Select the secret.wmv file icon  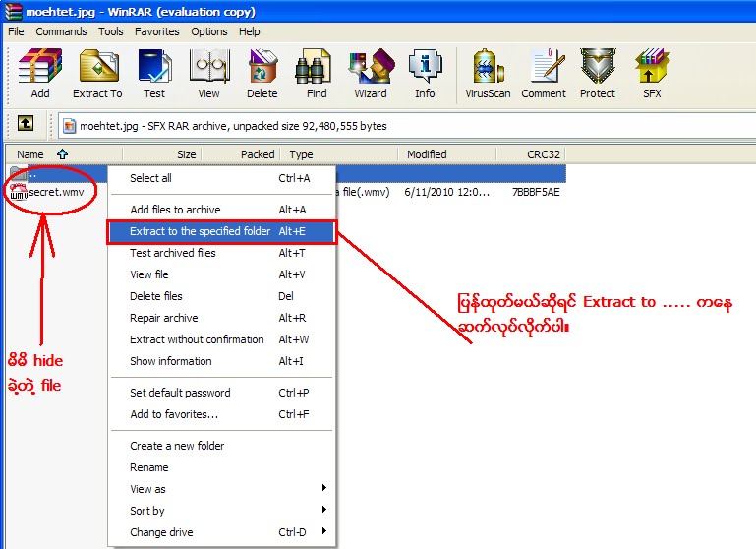(19, 192)
